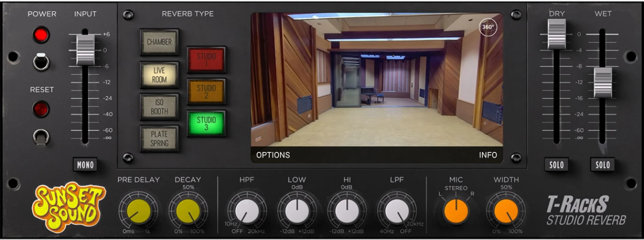Flip the Reset toggle switch
The width and height of the screenshot is (644, 240).
point(41,136)
